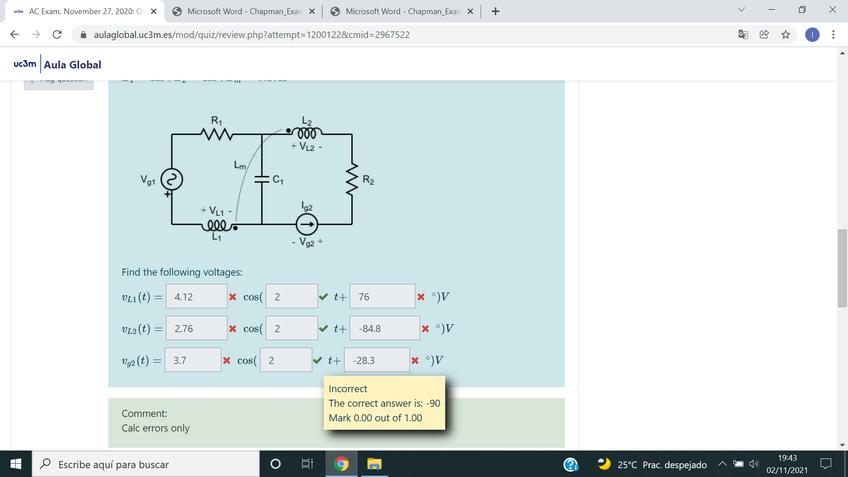Screen dimensions: 848x477
Task: Click the Cortana circle icon on taskbar
Action: (274, 465)
